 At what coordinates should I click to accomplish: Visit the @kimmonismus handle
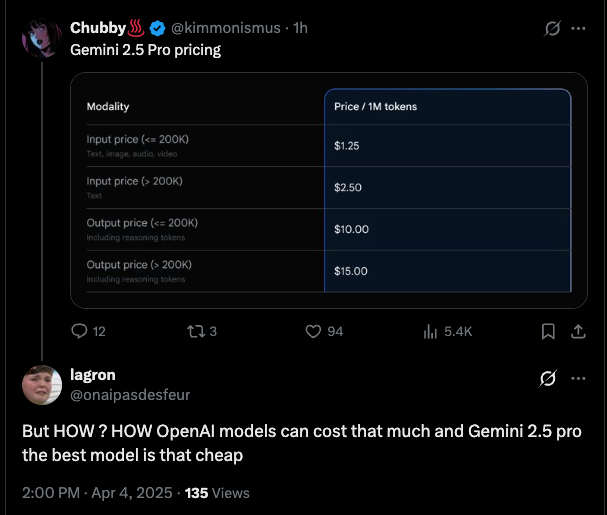226,28
